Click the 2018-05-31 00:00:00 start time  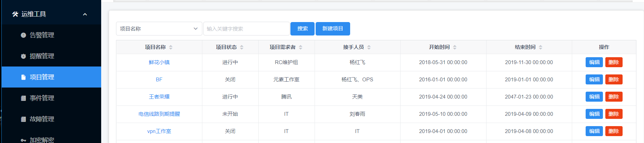(x=443, y=62)
